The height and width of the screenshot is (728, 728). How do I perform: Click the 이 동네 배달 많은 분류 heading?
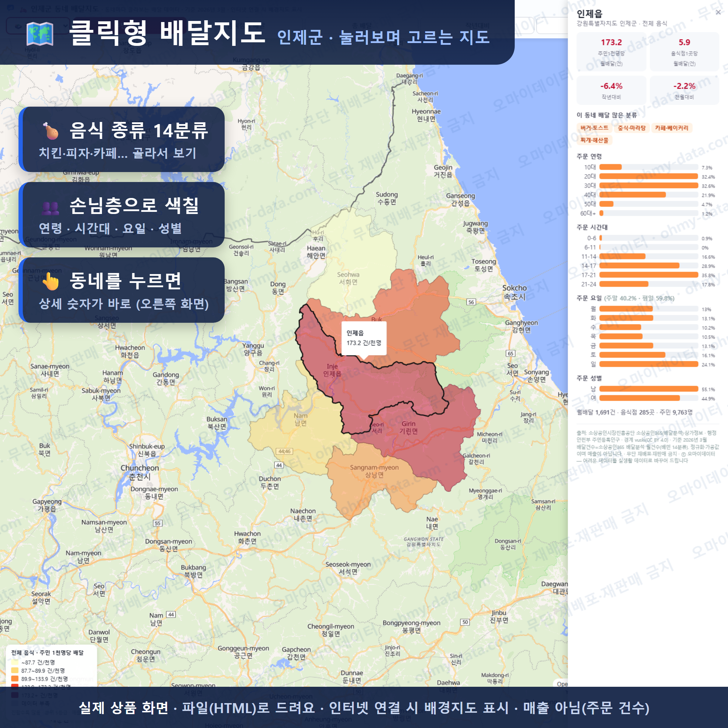607,115
